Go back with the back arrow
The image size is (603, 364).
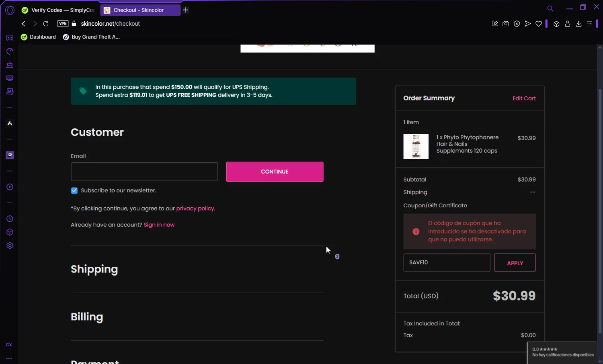pos(23,24)
